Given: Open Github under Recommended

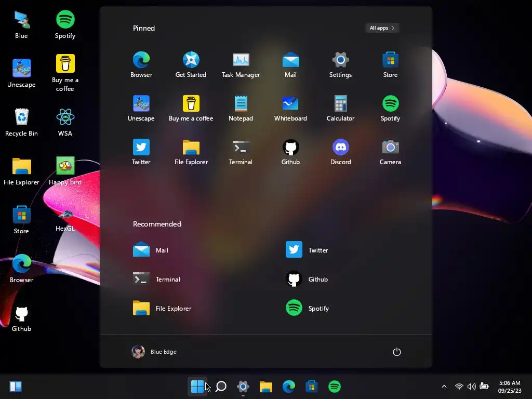Looking at the screenshot, I should click(307, 279).
